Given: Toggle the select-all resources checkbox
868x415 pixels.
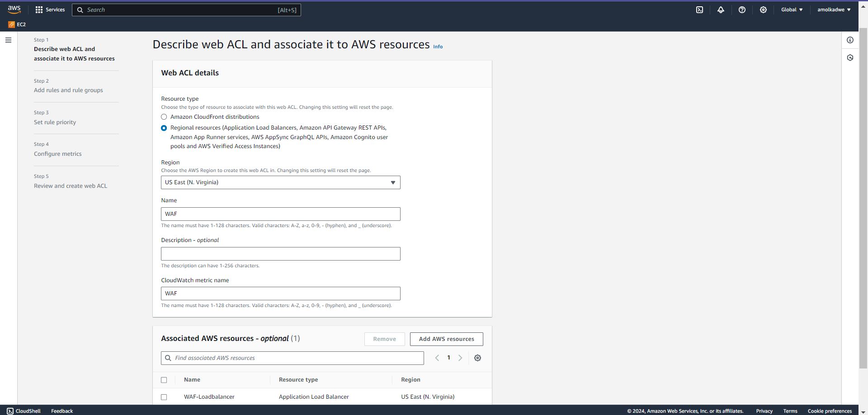Looking at the screenshot, I should 164,380.
